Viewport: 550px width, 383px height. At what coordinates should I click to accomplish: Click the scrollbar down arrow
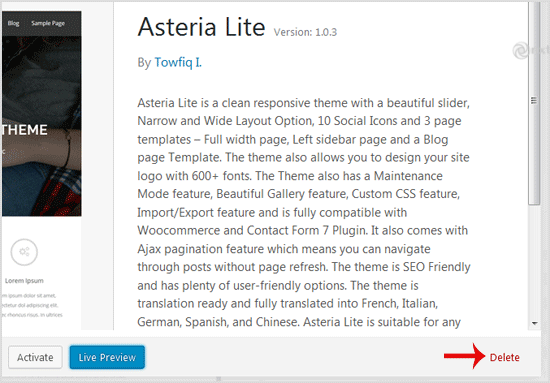point(535,323)
